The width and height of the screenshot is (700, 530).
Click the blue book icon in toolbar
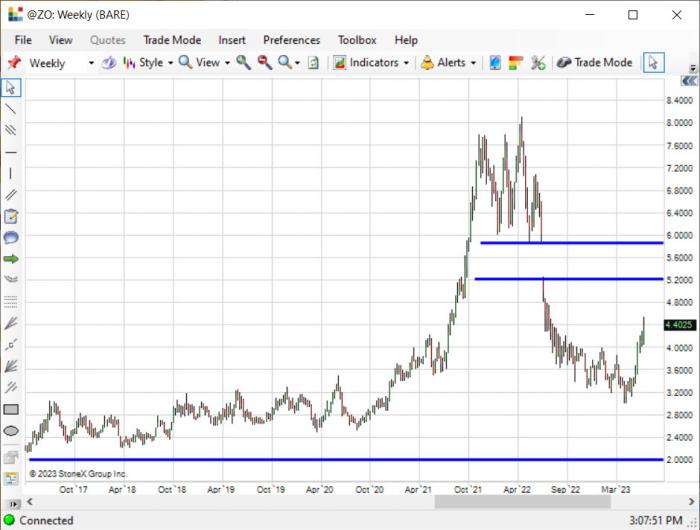[x=495, y=63]
